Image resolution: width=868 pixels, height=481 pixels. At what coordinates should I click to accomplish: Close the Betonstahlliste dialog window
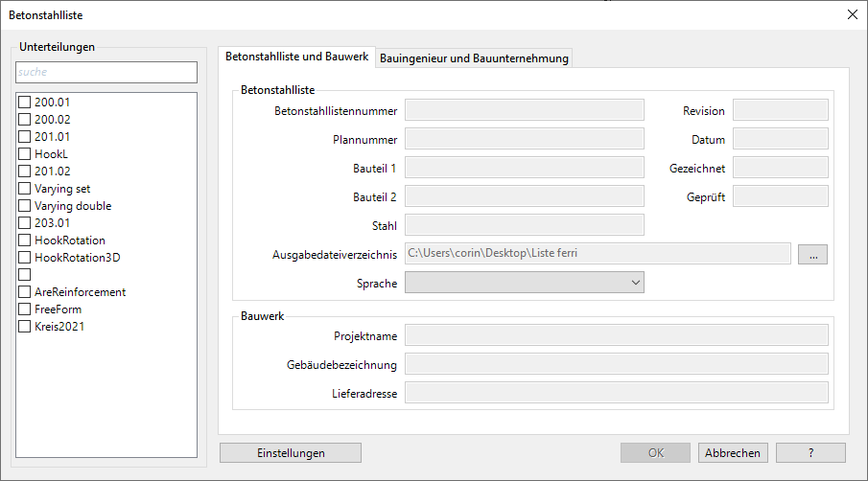point(852,14)
